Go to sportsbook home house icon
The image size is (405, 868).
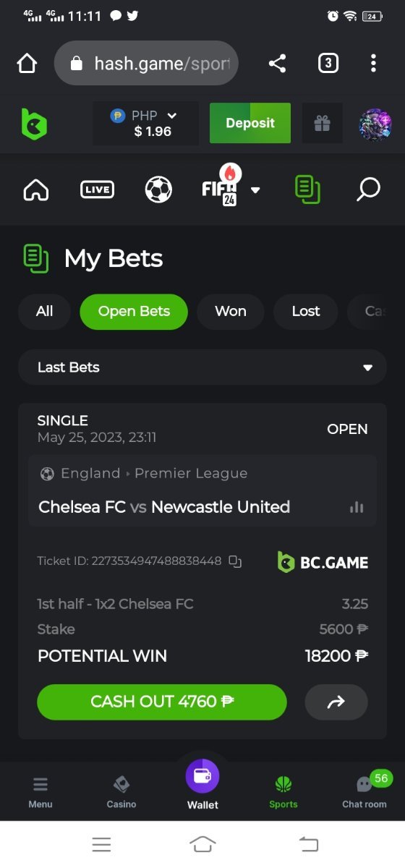pos(35,190)
